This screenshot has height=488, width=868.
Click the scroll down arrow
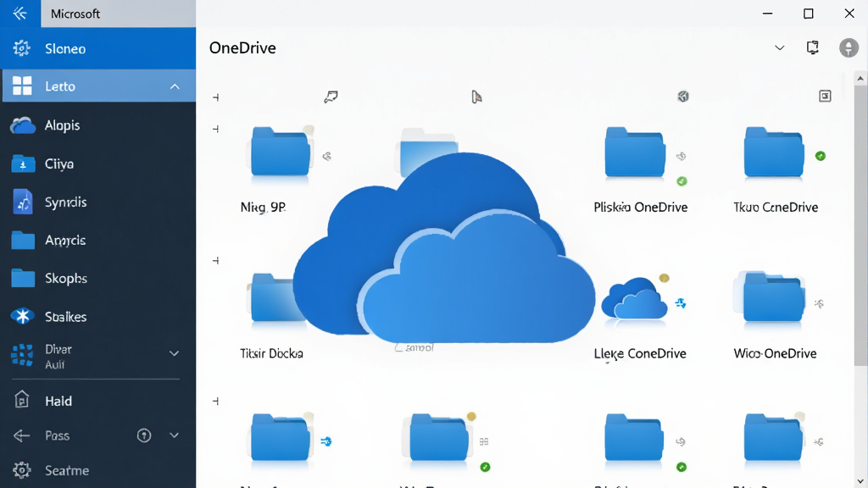860,481
